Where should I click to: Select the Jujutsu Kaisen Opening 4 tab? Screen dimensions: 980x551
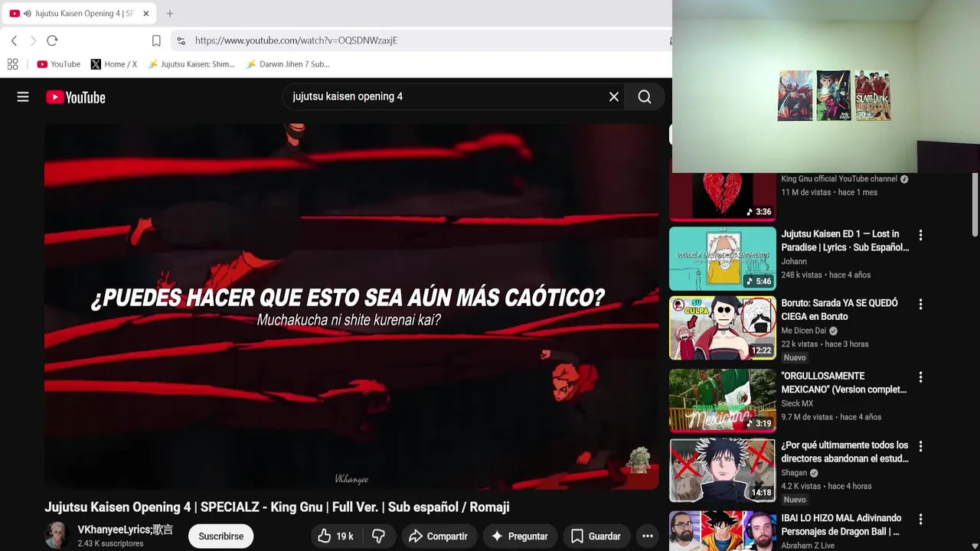tap(79, 14)
